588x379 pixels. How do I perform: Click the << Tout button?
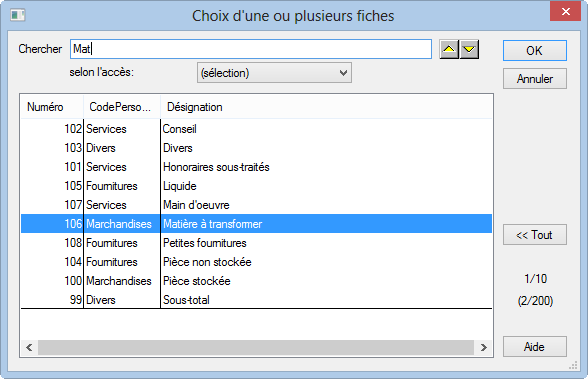tap(534, 235)
